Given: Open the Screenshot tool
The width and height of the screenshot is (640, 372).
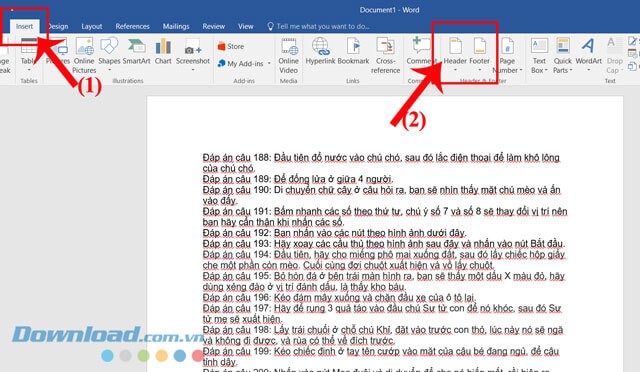Looking at the screenshot, I should [x=193, y=54].
